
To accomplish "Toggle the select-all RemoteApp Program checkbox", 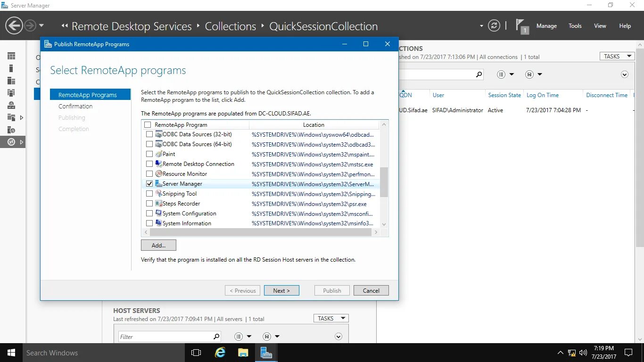I will [148, 125].
